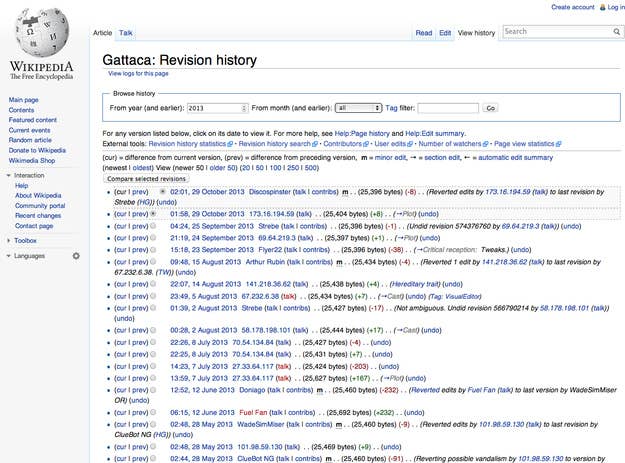
Task: Open View logs for this page link
Action: (138, 74)
